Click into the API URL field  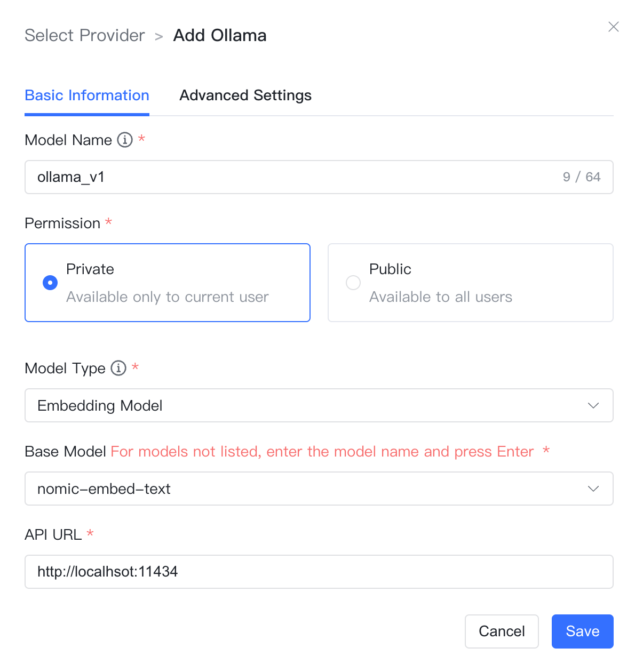coord(319,572)
